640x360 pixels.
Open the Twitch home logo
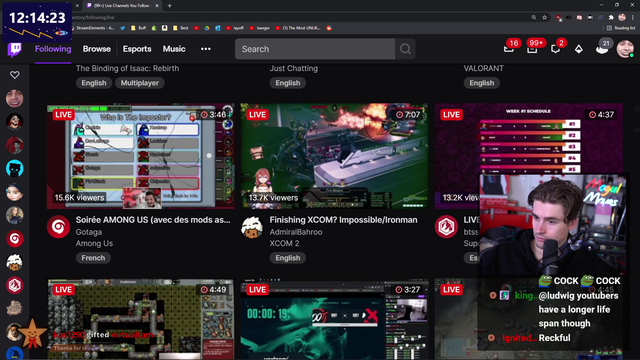point(15,49)
